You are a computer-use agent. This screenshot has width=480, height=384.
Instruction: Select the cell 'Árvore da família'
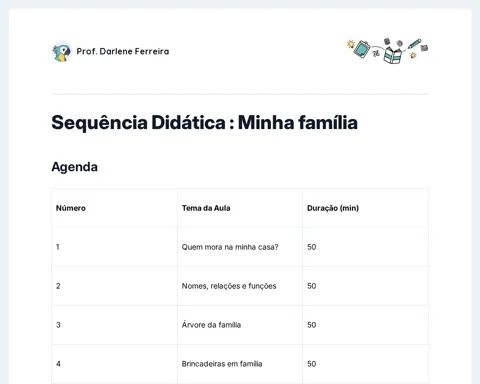[240, 325]
